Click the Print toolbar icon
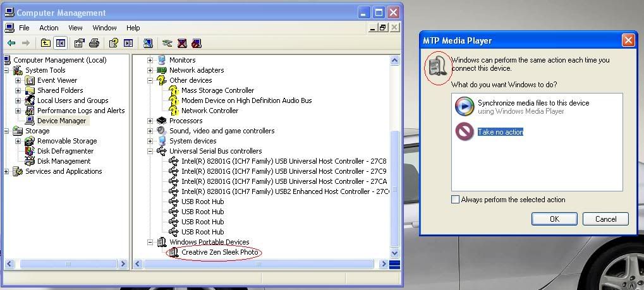 click(94, 43)
